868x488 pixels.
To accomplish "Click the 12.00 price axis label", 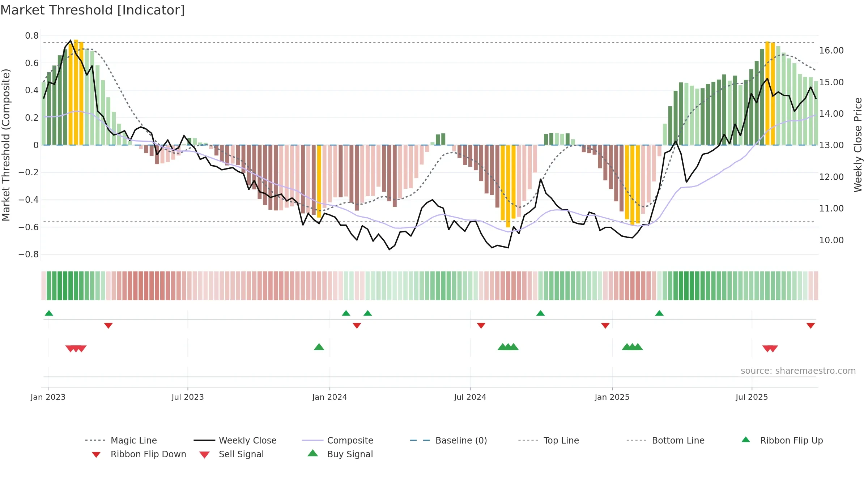I will pos(831,177).
